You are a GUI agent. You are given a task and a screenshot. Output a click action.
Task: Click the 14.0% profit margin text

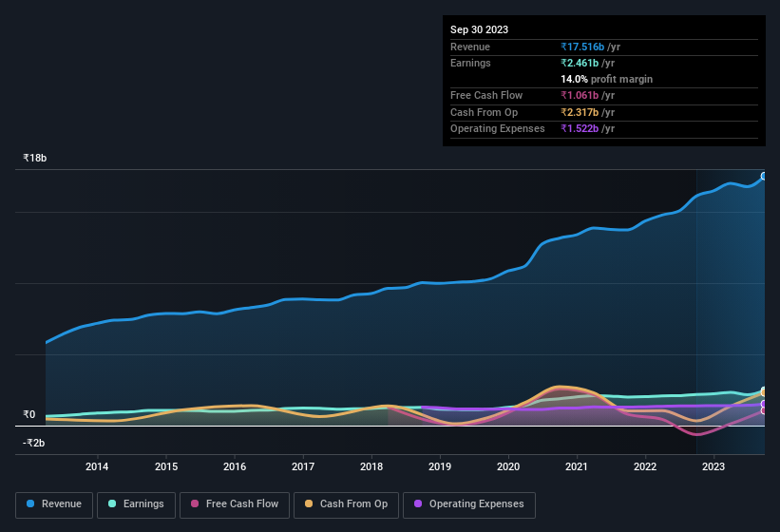[x=606, y=79]
